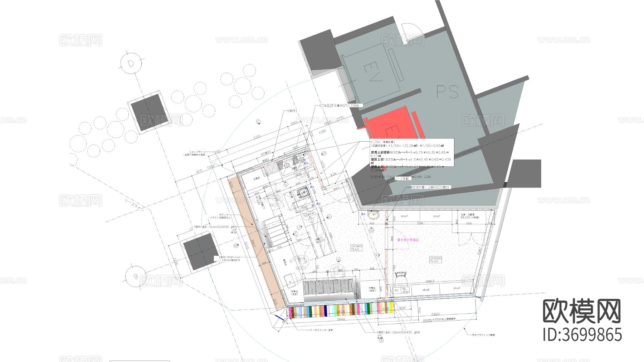Select the ID:3699865 text

582,335
